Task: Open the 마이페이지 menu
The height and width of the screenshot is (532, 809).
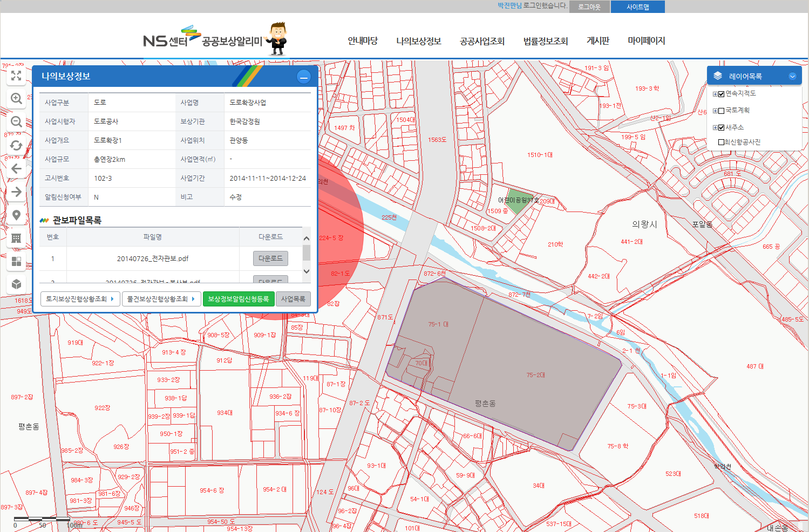Action: 647,40
